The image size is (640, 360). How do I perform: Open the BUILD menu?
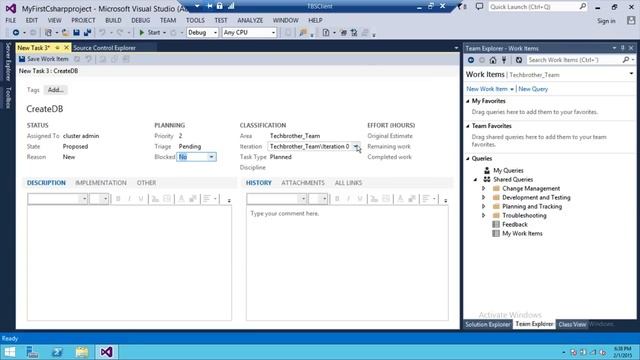click(113, 20)
